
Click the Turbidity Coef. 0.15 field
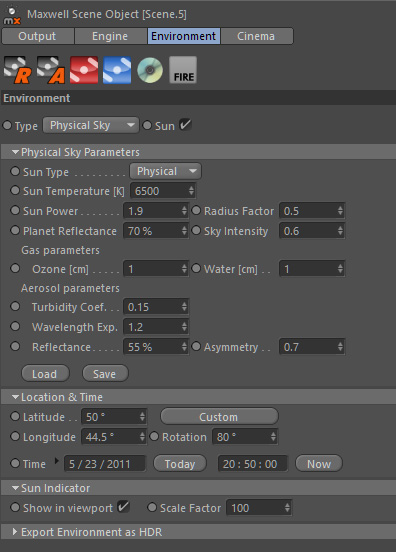tap(156, 307)
